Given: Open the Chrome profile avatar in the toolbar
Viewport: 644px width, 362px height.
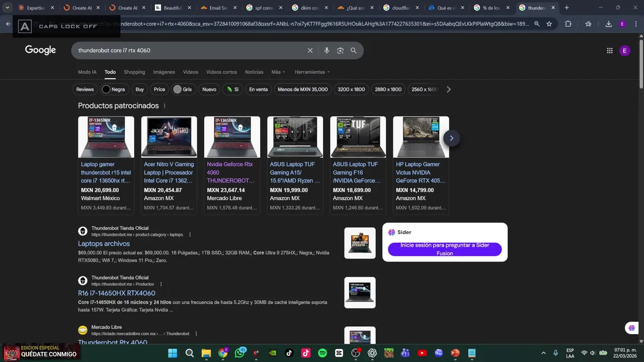Looking at the screenshot, I should pyautogui.click(x=622, y=24).
